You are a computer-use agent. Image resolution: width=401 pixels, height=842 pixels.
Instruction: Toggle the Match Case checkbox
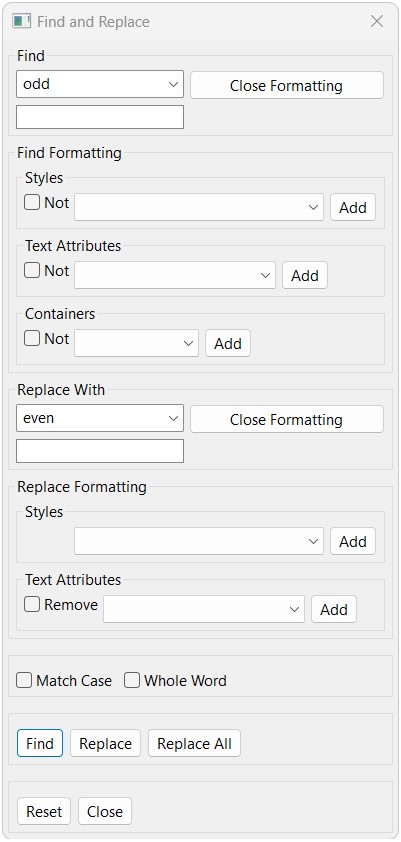pyautogui.click(x=24, y=680)
